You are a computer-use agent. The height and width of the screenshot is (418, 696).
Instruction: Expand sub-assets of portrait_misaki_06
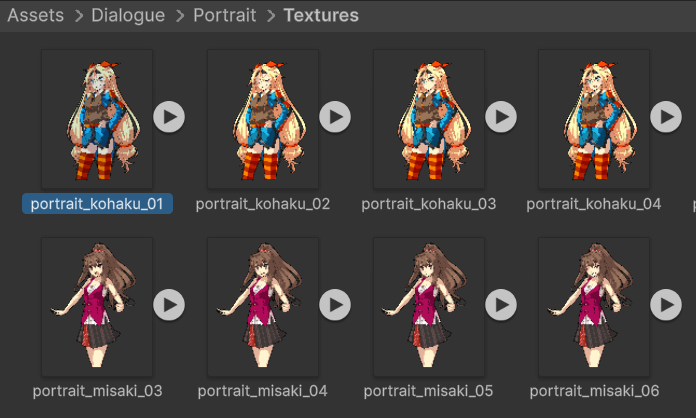666,305
